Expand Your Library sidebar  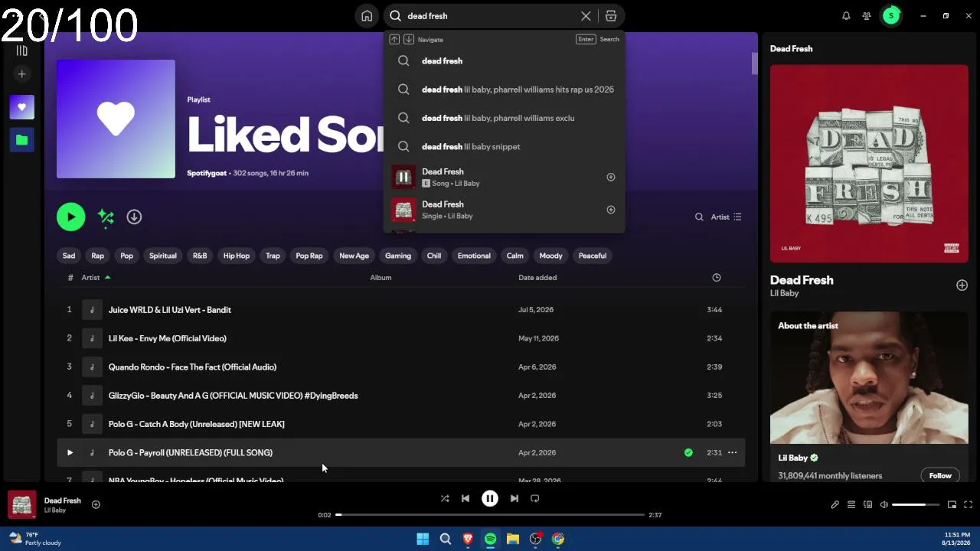click(22, 51)
